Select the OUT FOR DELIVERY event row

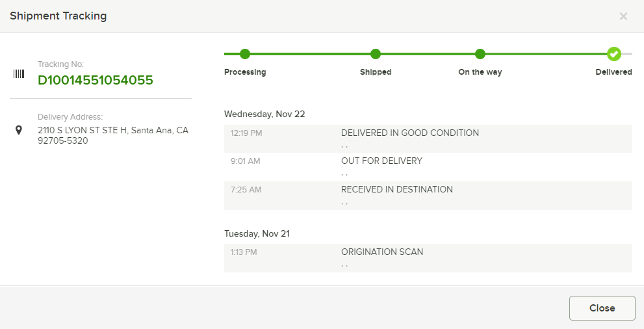(x=428, y=167)
